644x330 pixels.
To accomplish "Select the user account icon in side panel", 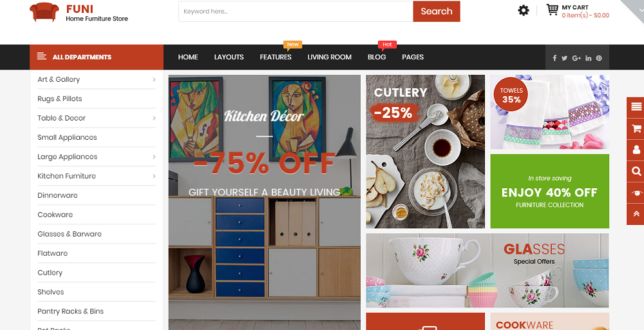I will (636, 150).
